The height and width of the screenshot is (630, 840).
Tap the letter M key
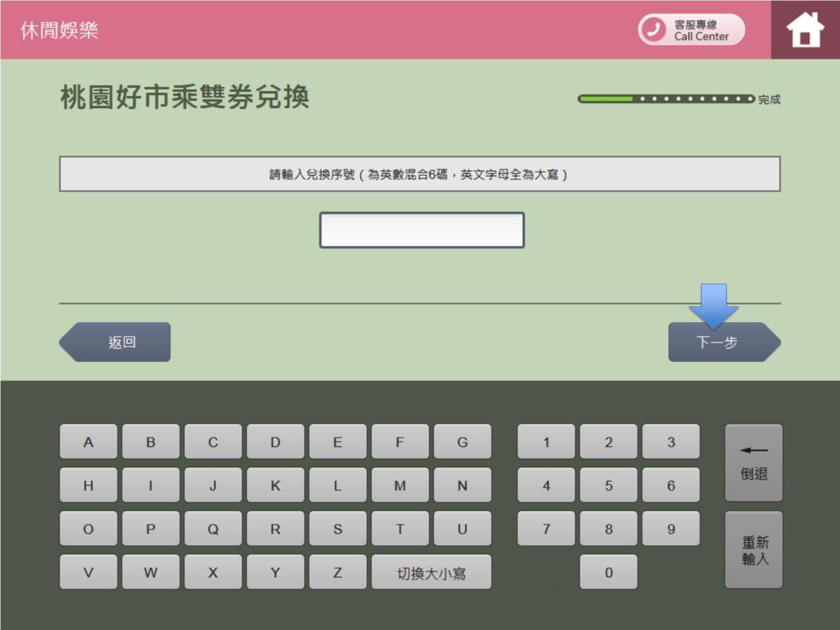(x=400, y=485)
